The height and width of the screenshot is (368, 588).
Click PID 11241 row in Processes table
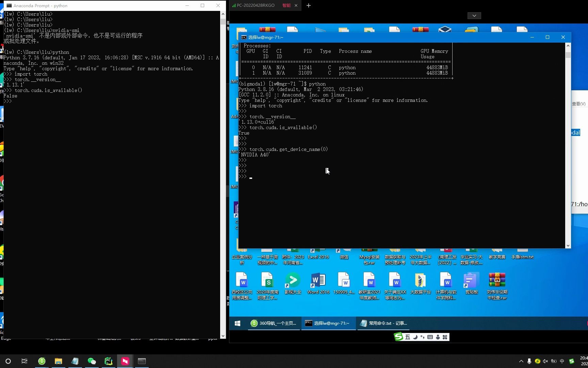point(347,67)
